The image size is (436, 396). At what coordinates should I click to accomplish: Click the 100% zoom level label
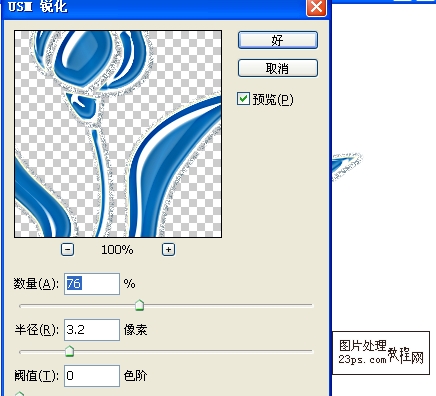[117, 250]
